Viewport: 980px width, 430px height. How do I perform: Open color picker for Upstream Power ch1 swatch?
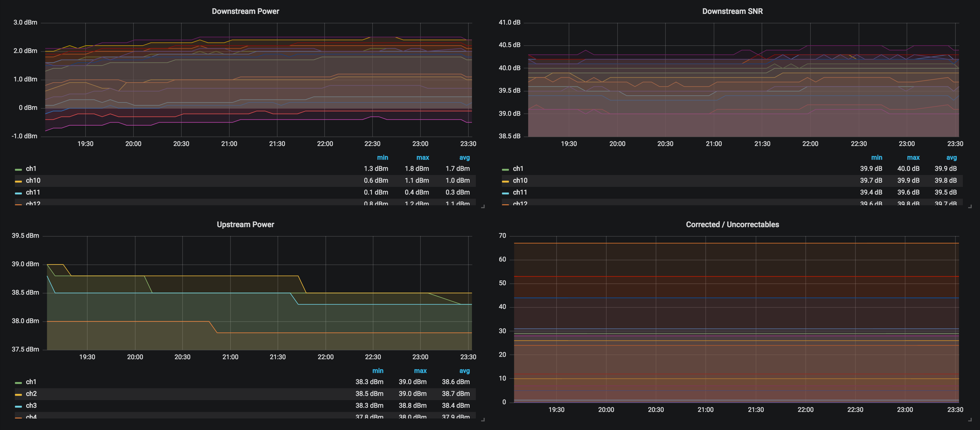tap(18, 383)
